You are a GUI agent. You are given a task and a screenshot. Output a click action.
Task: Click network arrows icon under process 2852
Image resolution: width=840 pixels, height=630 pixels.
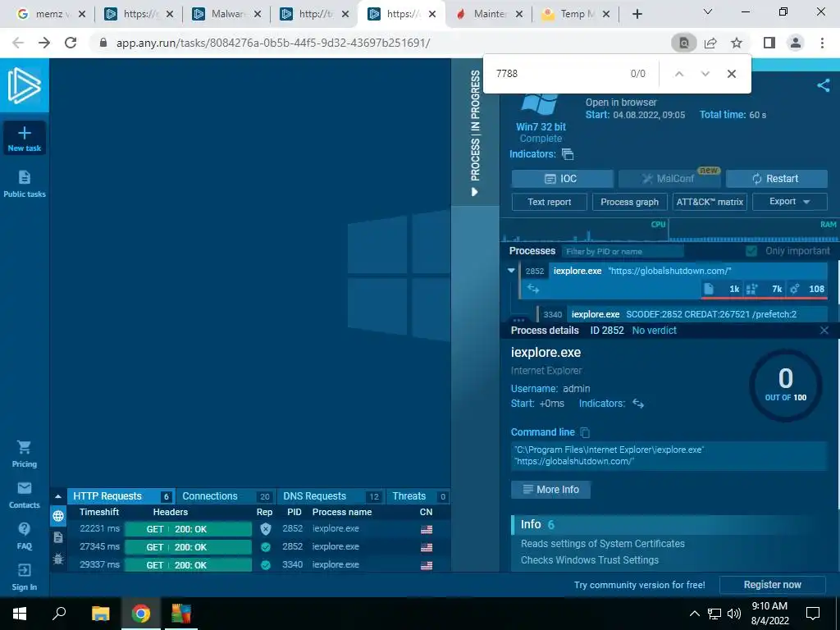click(533, 289)
